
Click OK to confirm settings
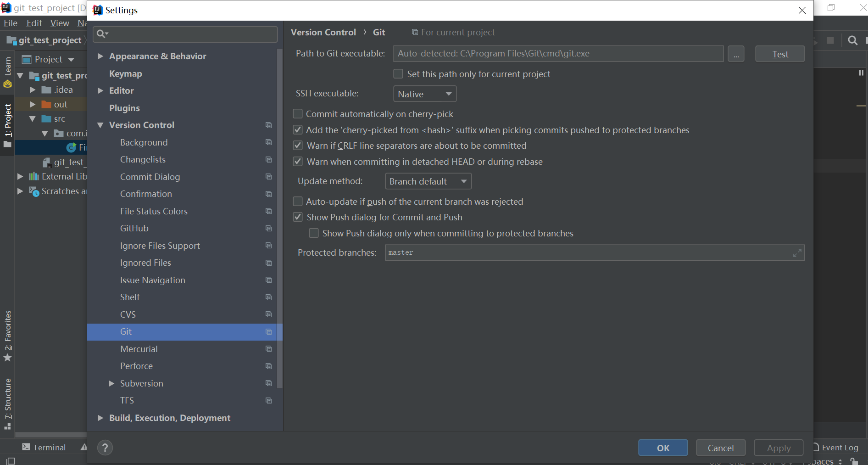pos(663,448)
